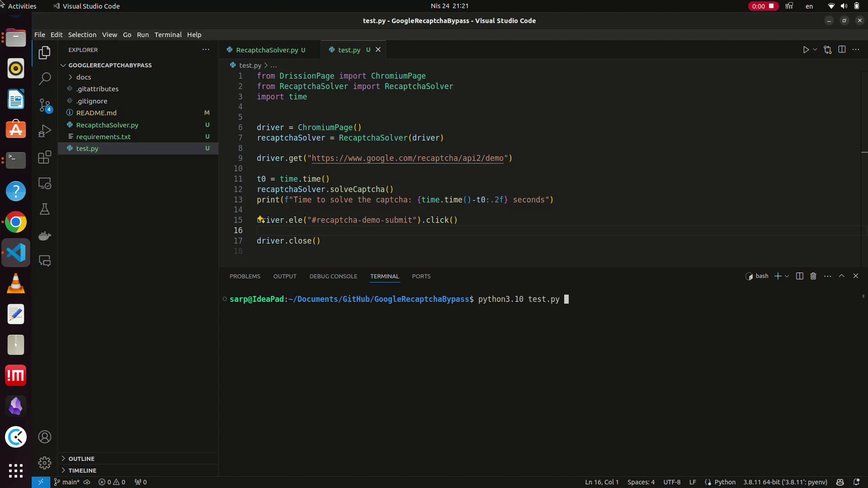Kill the terminal with the trash icon
Viewport: 868px width, 488px height.
click(813, 276)
